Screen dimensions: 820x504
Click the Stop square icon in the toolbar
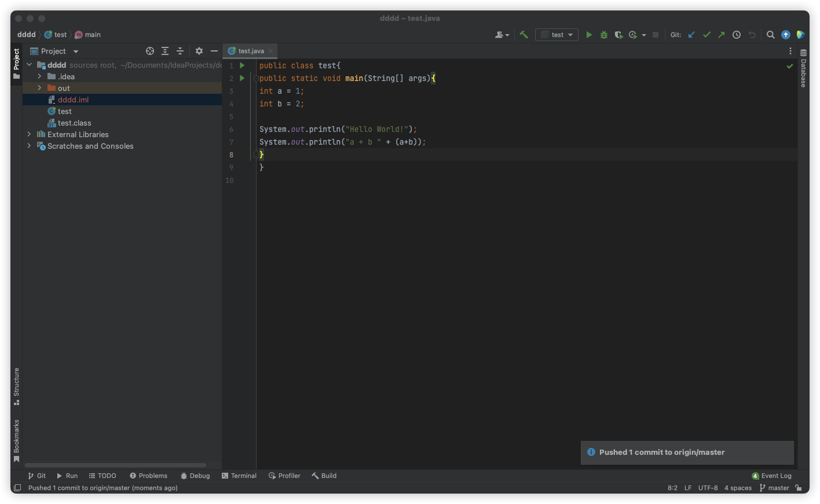coord(656,35)
